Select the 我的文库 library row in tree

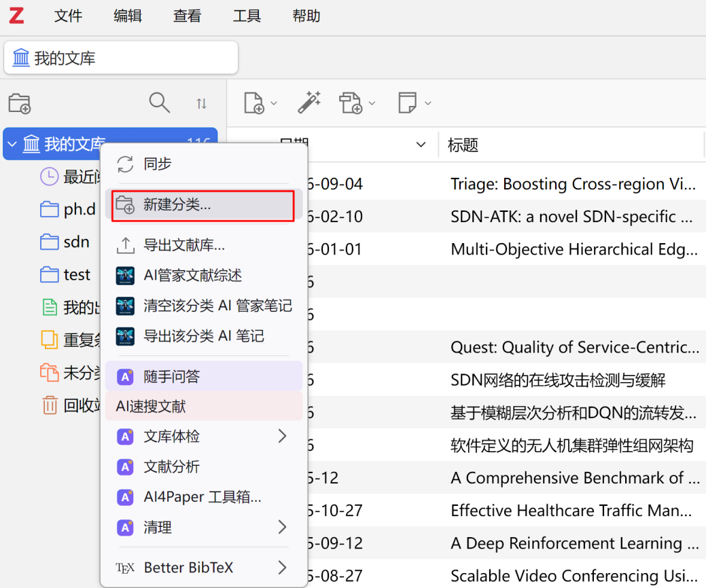pos(110,144)
